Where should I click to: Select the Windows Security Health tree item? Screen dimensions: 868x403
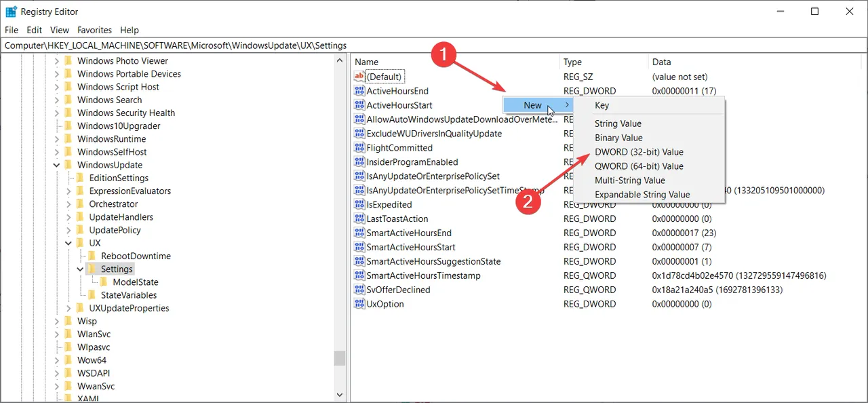click(126, 113)
